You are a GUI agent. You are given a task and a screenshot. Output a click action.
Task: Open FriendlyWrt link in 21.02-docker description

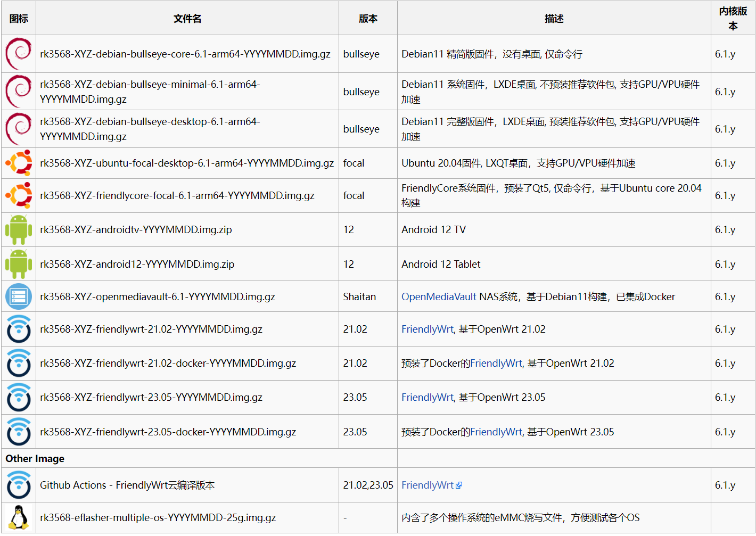click(x=496, y=363)
